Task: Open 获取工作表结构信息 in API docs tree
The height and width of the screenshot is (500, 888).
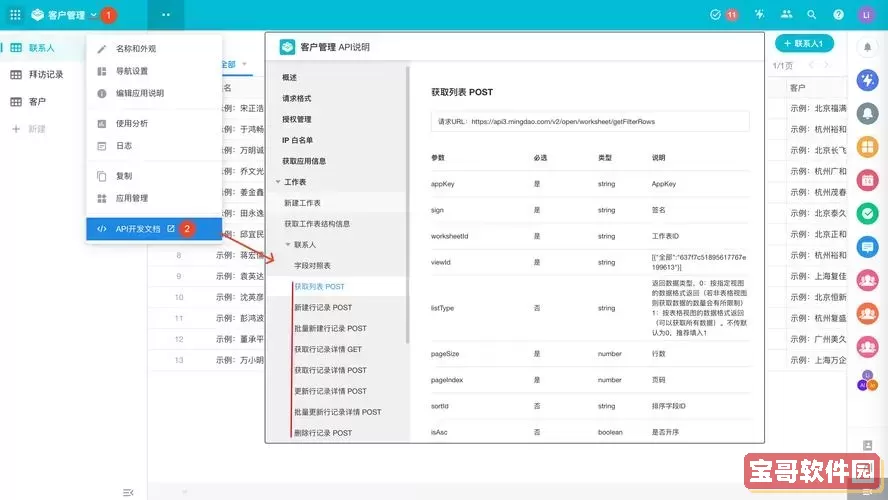Action: (317, 224)
